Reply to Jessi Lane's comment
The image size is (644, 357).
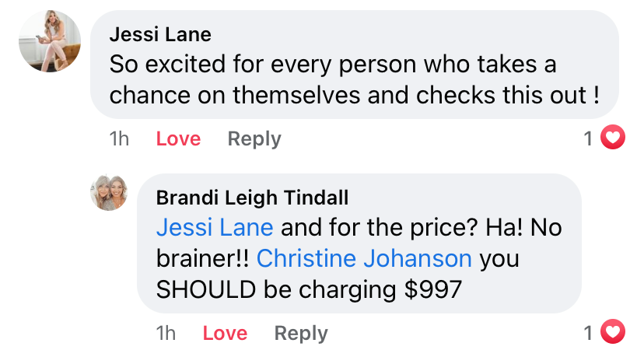tap(254, 139)
